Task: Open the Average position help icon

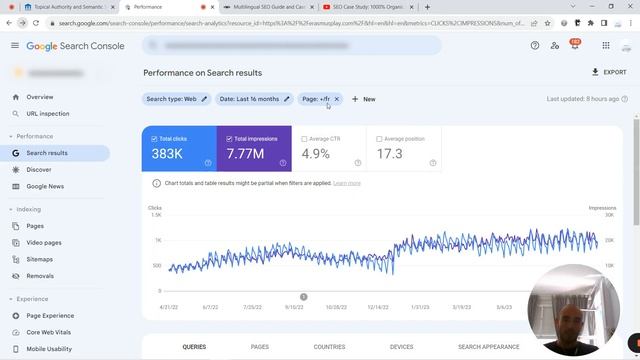Action: click(433, 163)
